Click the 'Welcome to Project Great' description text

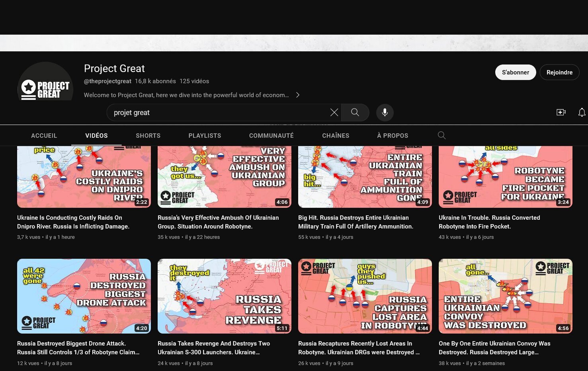pos(186,95)
